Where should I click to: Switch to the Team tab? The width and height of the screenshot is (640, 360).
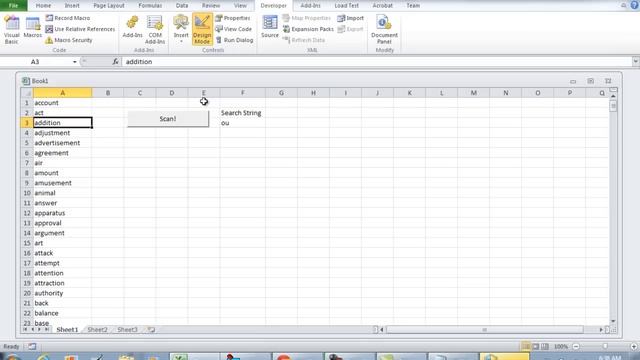tap(413, 5)
